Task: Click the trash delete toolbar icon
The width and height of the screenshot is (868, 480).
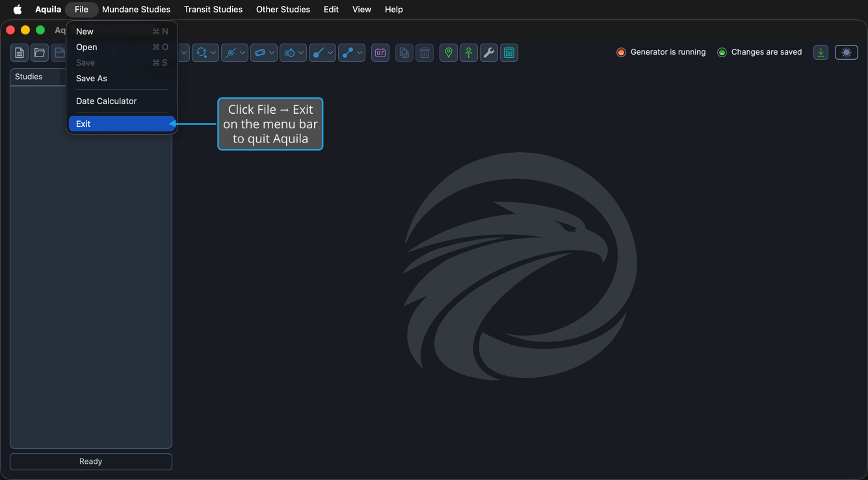Action: pyautogui.click(x=425, y=53)
